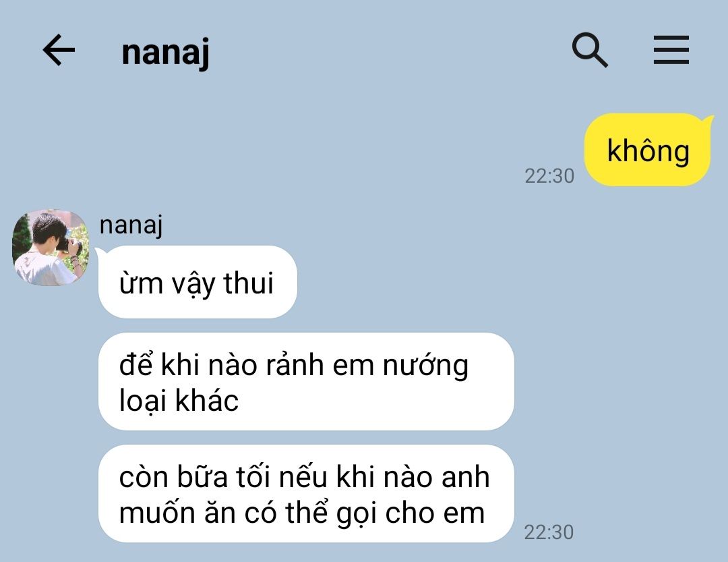Click the empty chat background below the header
This screenshot has height=562, width=728.
(x=325, y=140)
